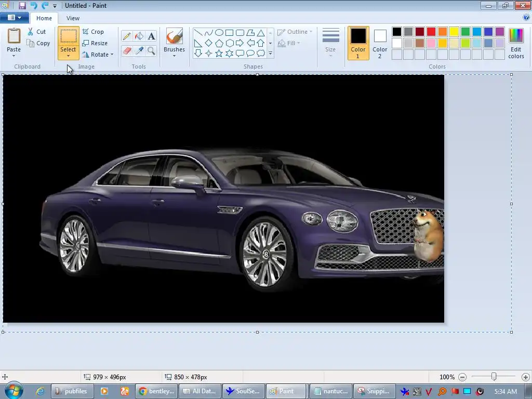This screenshot has width=532, height=399.
Task: Select the Eraser tool
Action: click(127, 50)
